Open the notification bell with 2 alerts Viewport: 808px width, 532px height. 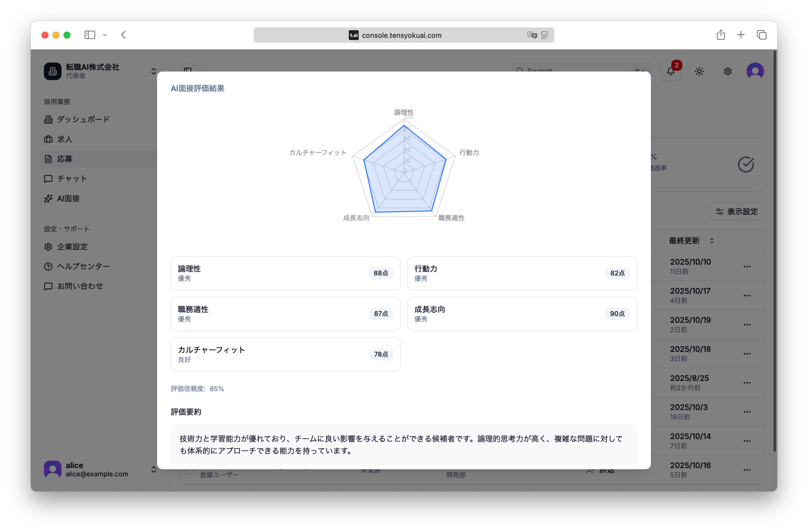(x=670, y=71)
